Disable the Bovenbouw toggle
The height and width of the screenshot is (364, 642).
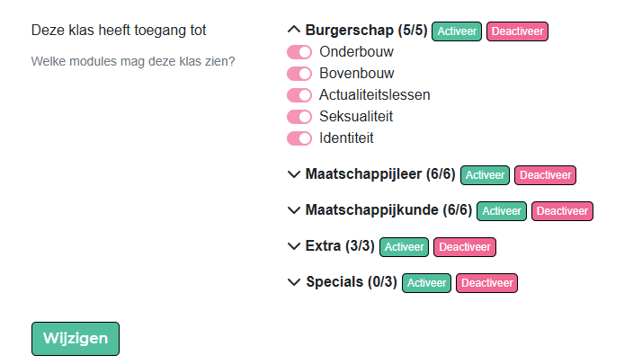[x=299, y=74]
